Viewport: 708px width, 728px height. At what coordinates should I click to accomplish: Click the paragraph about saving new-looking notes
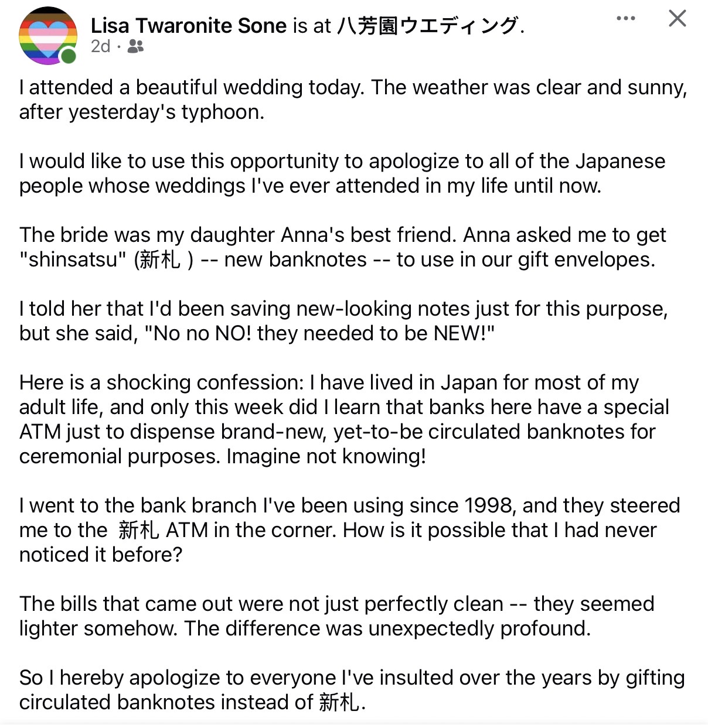(x=343, y=321)
